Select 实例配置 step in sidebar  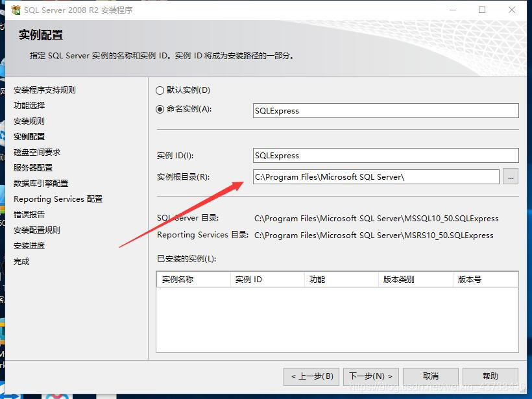29,137
